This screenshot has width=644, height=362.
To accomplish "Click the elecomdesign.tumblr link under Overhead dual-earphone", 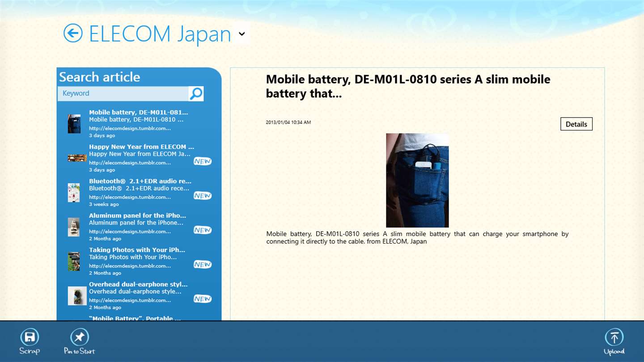I will click(130, 300).
